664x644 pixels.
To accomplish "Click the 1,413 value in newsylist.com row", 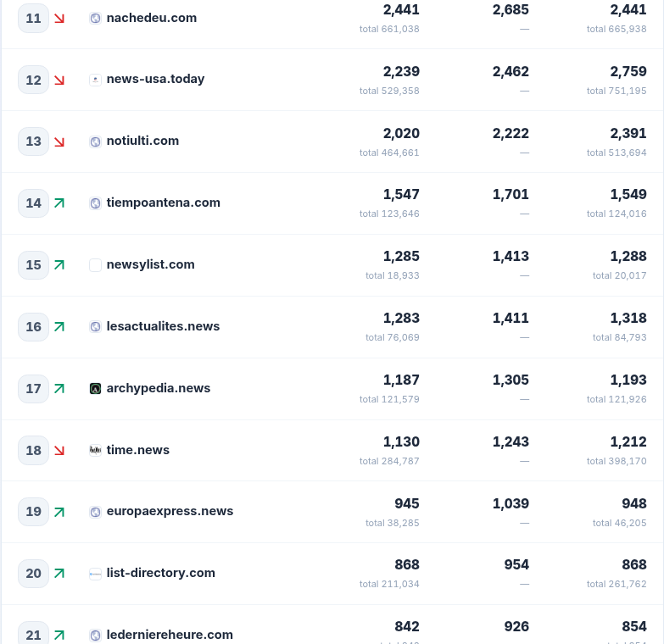I will 511,257.
